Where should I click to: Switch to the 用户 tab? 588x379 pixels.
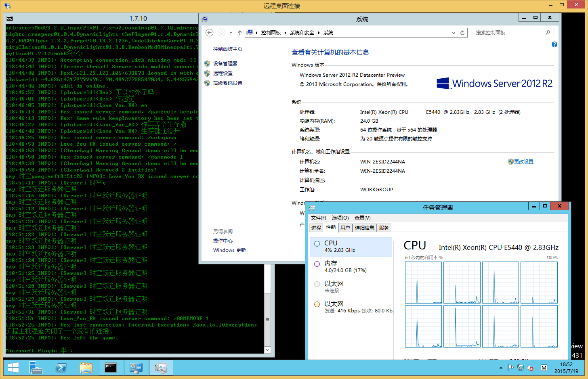pyautogui.click(x=345, y=228)
